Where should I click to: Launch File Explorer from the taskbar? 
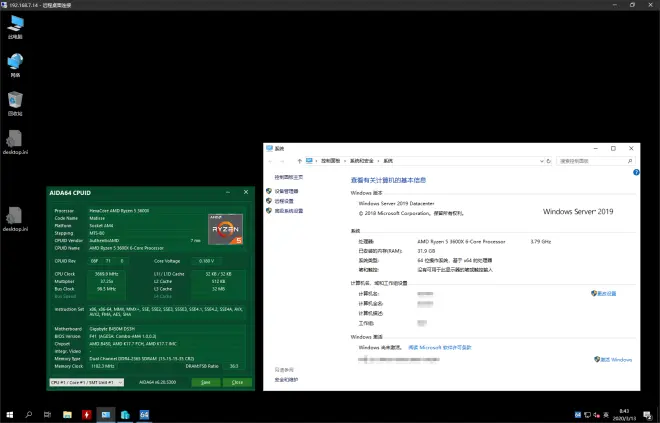pyautogui.click(x=67, y=415)
